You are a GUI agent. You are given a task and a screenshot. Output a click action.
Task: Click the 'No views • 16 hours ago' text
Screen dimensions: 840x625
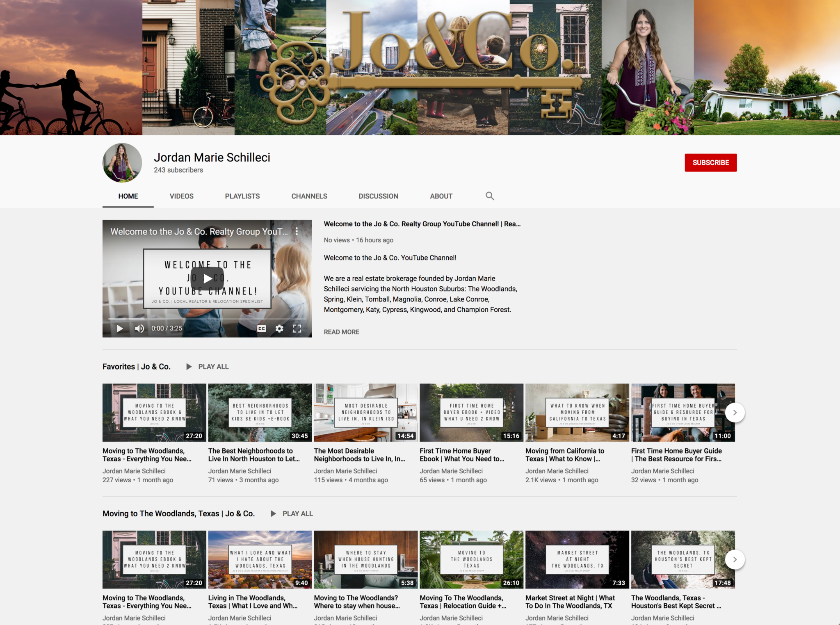point(358,240)
